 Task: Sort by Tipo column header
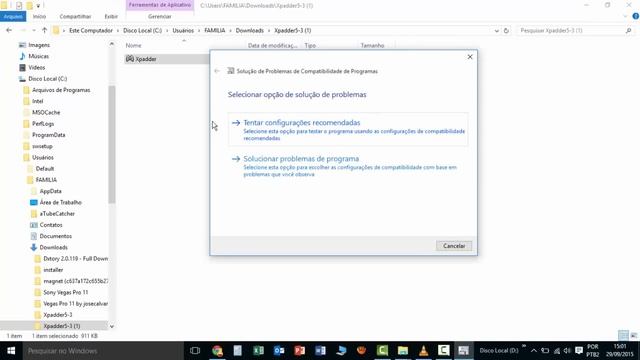[x=310, y=45]
